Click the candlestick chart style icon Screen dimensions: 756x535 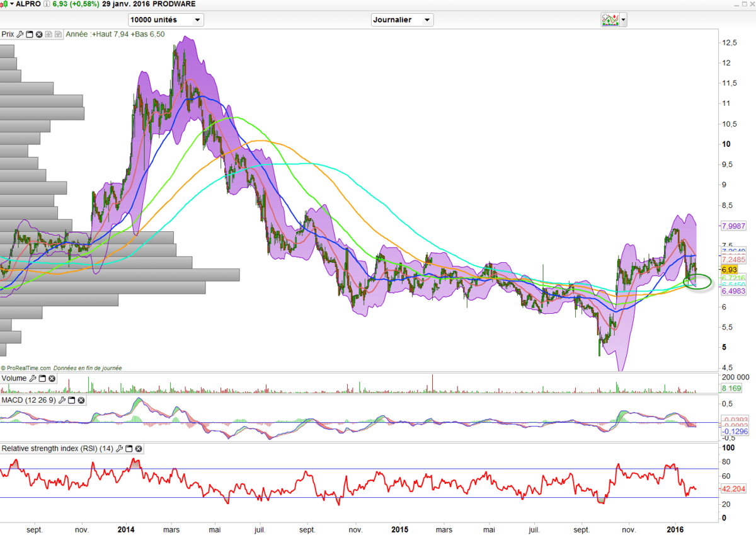5,4
